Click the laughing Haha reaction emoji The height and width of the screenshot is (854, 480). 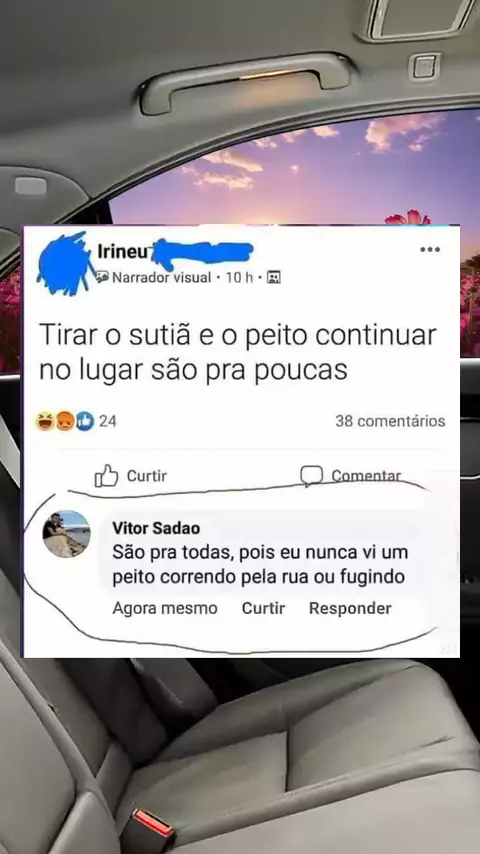coord(45,421)
